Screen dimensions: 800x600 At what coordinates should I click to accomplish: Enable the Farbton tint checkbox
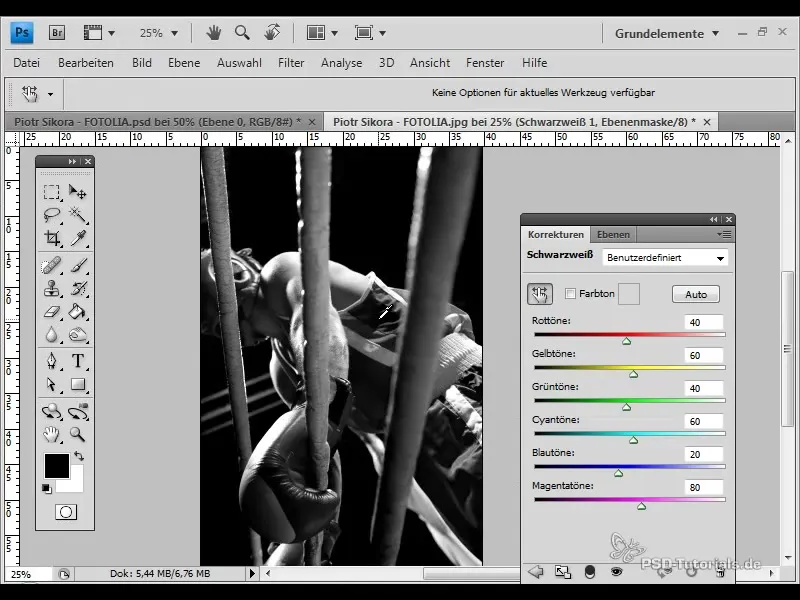pyautogui.click(x=571, y=294)
